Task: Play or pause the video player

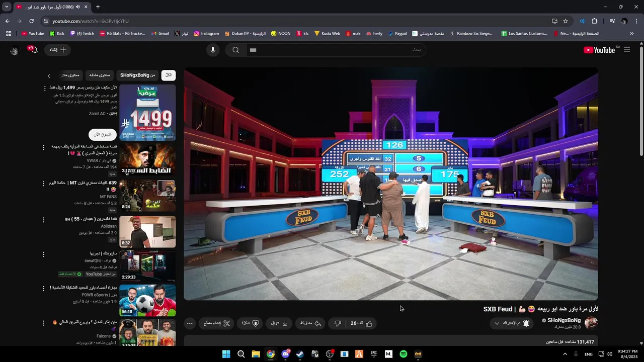Action: [x=391, y=184]
